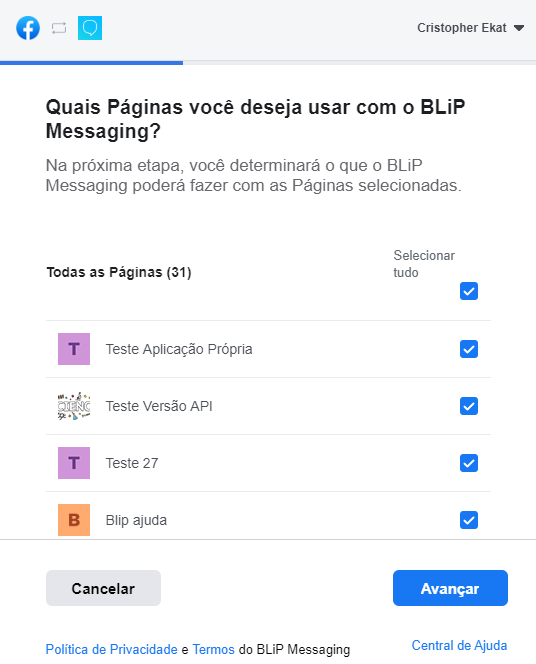The width and height of the screenshot is (536, 664).
Task: Click the Teste Versão API page thumbnail
Action: (74, 406)
